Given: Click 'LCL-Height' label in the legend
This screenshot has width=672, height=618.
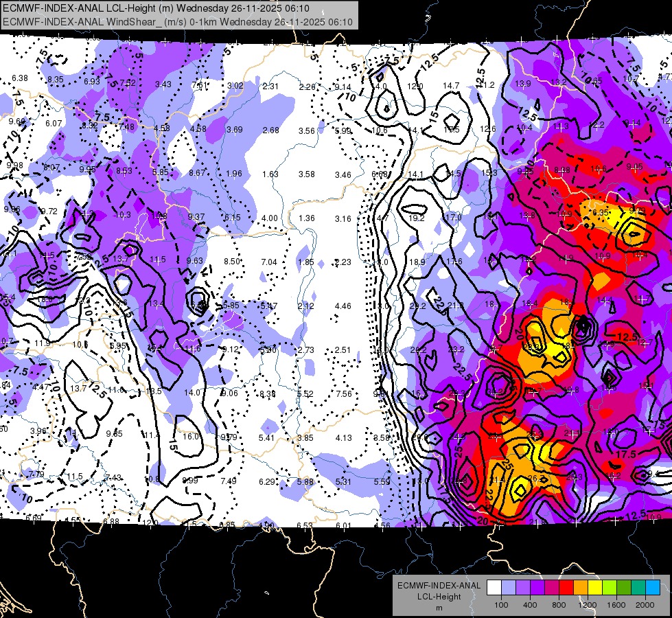Looking at the screenshot, I should click(439, 597).
